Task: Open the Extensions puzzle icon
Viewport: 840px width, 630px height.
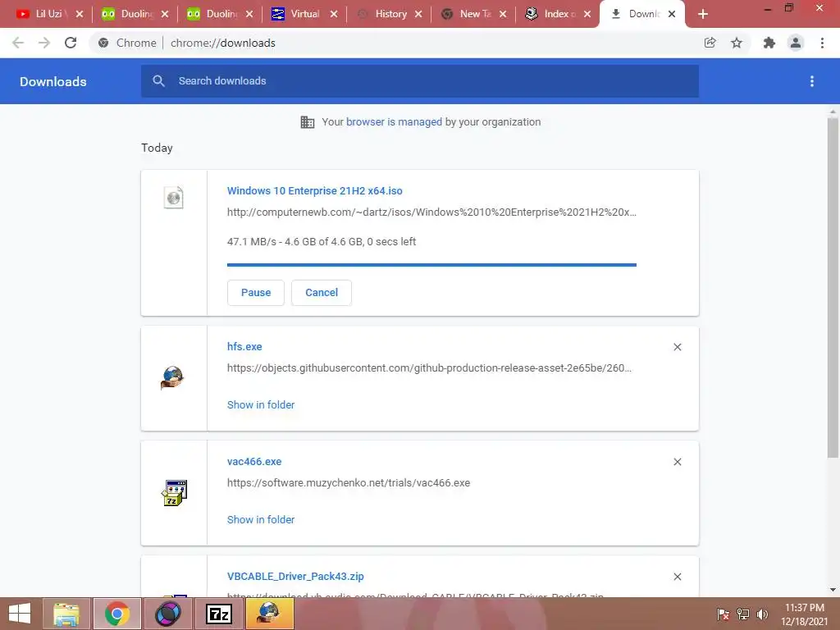Action: pos(769,43)
